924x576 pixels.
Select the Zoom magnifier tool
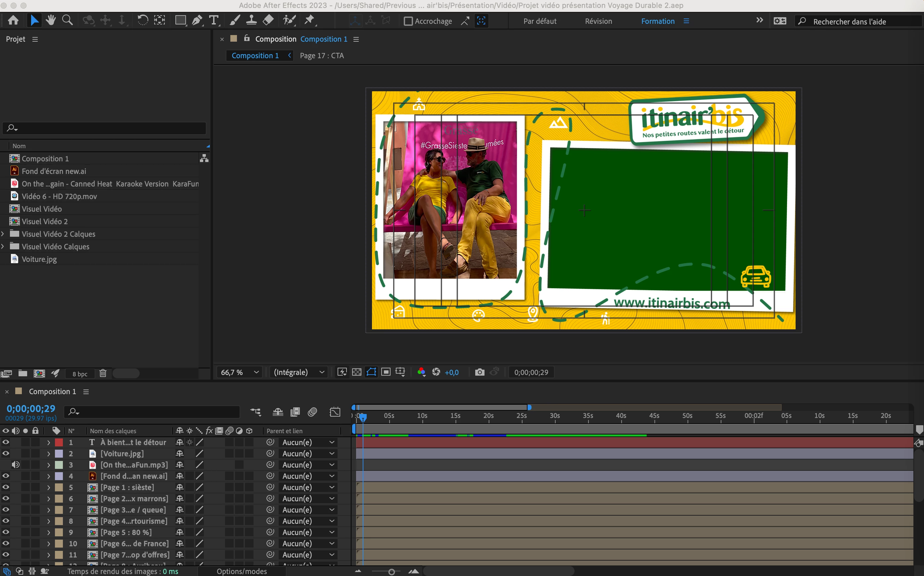[x=68, y=20]
